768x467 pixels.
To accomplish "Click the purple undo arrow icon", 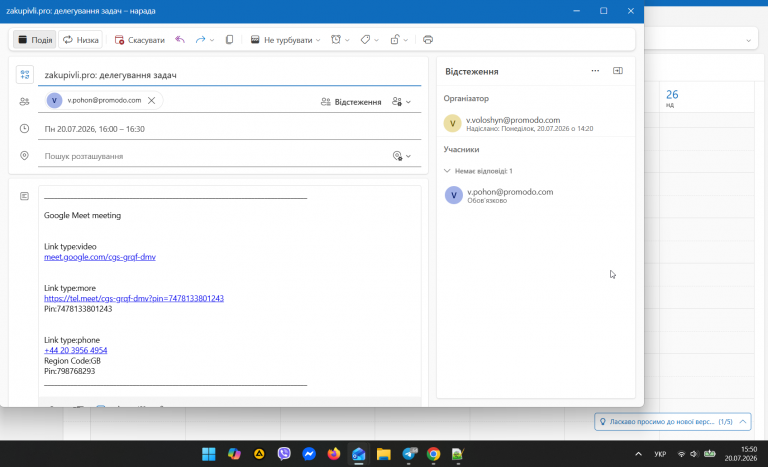I will point(180,40).
